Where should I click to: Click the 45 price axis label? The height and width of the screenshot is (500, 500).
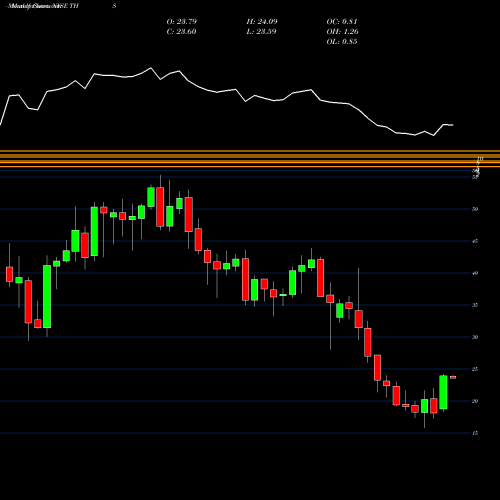[475, 241]
